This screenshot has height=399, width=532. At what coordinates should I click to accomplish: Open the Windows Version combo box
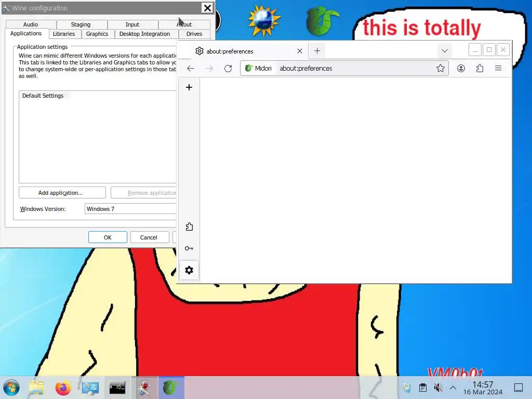tap(130, 209)
